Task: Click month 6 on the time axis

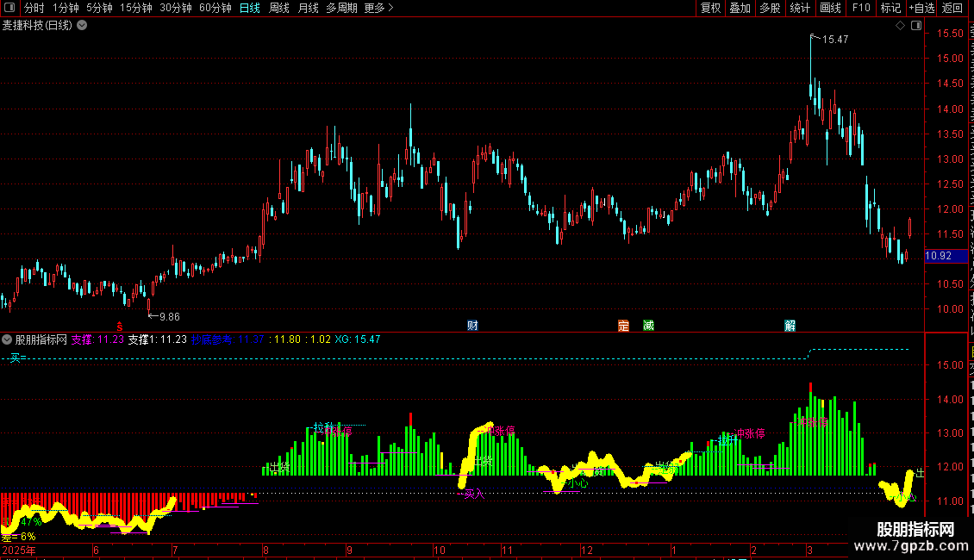Action: pyautogui.click(x=96, y=550)
